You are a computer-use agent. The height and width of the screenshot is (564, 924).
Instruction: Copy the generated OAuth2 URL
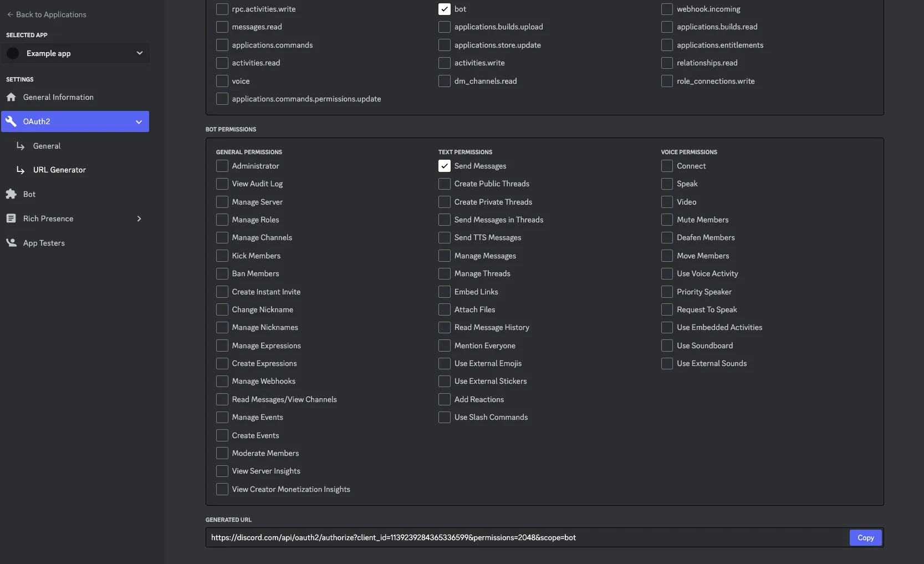pos(865,537)
